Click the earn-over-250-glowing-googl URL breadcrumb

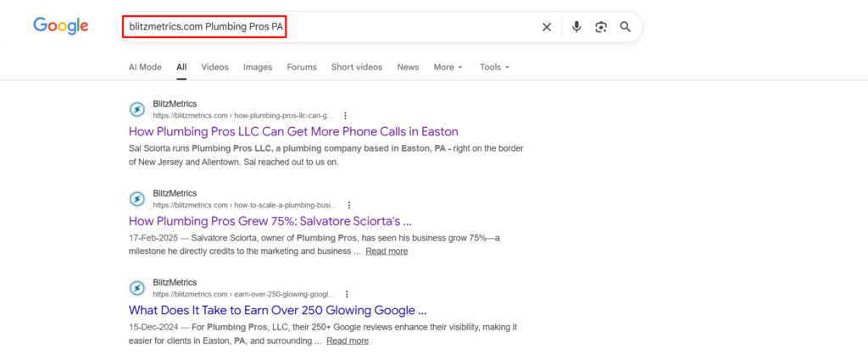(243, 294)
